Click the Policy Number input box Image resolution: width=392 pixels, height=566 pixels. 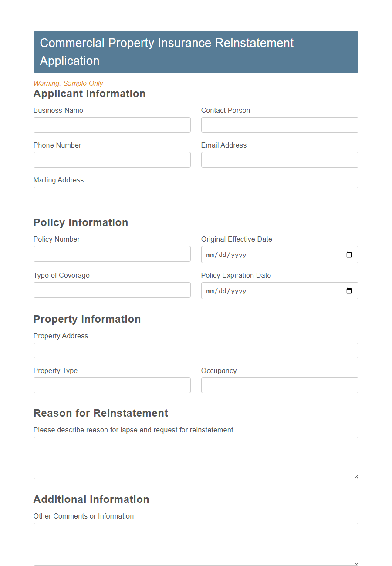[112, 254]
